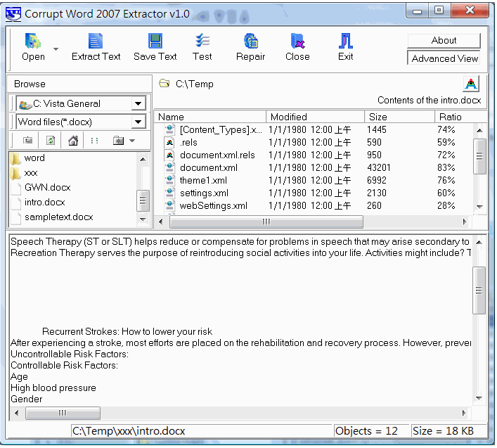Click the file list horizontal scrollbar thumb
The height and width of the screenshot is (448, 497).
point(266,222)
